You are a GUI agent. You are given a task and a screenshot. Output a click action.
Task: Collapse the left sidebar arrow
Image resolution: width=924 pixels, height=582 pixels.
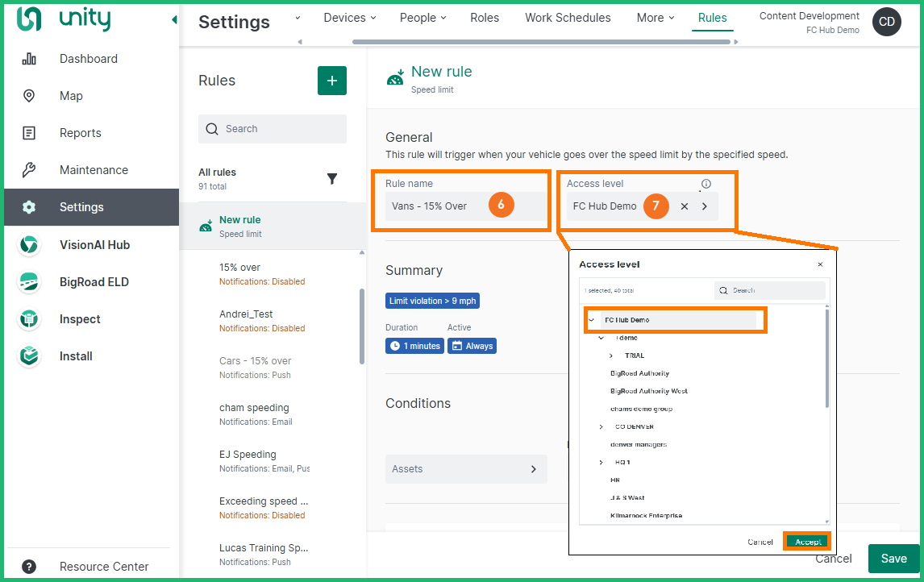(x=174, y=20)
